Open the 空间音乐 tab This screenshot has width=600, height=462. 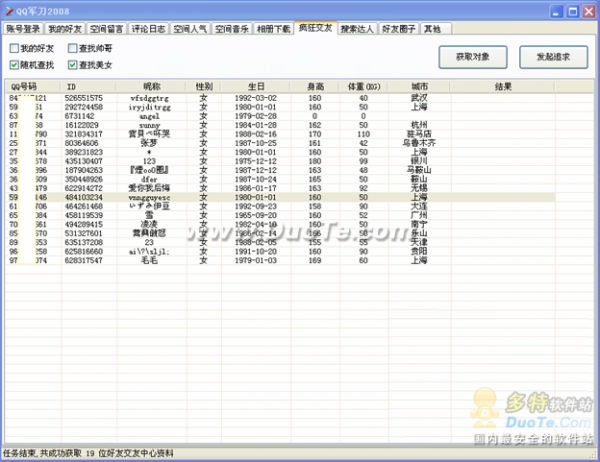pyautogui.click(x=233, y=30)
